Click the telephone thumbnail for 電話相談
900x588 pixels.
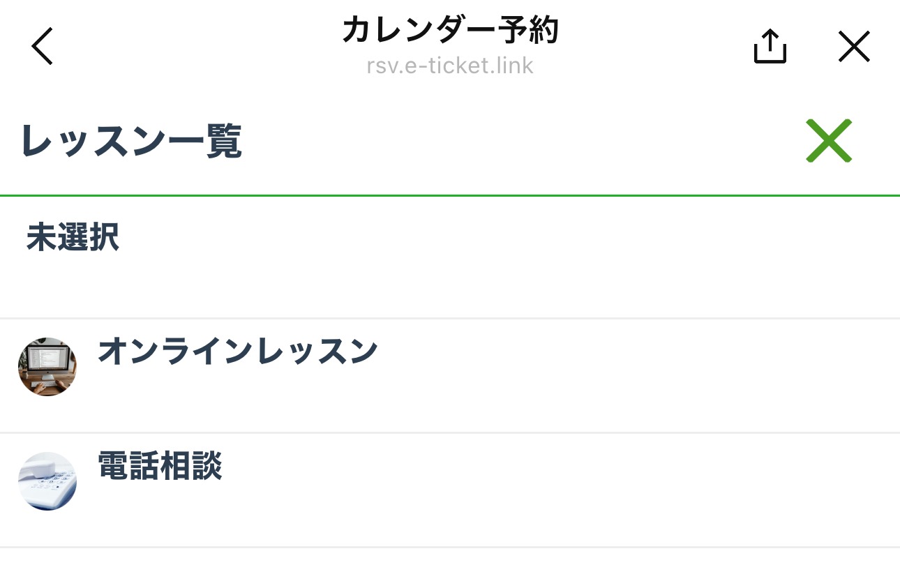[x=47, y=481]
